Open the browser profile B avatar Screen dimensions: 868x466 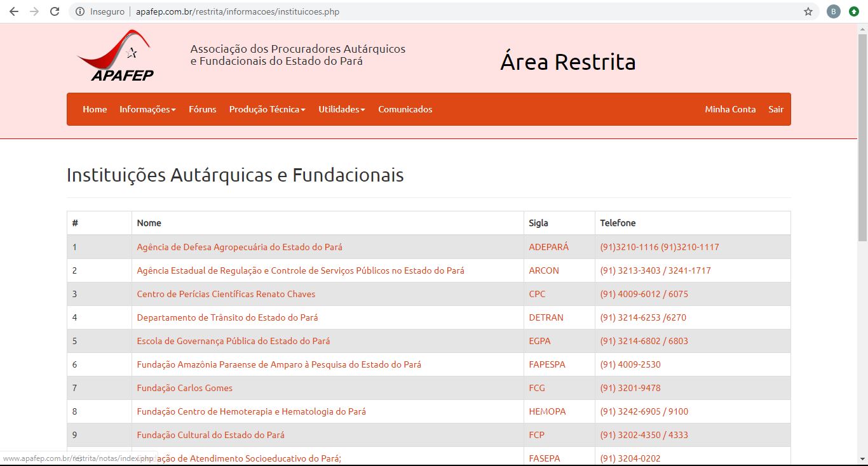coord(834,11)
